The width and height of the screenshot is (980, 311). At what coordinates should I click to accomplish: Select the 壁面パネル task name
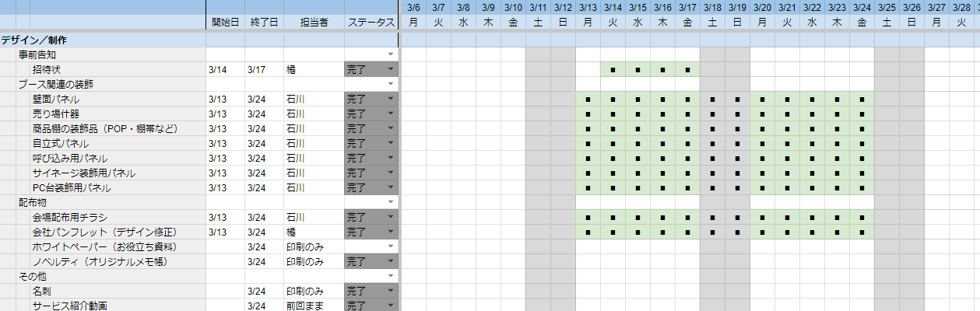pyautogui.click(x=55, y=100)
